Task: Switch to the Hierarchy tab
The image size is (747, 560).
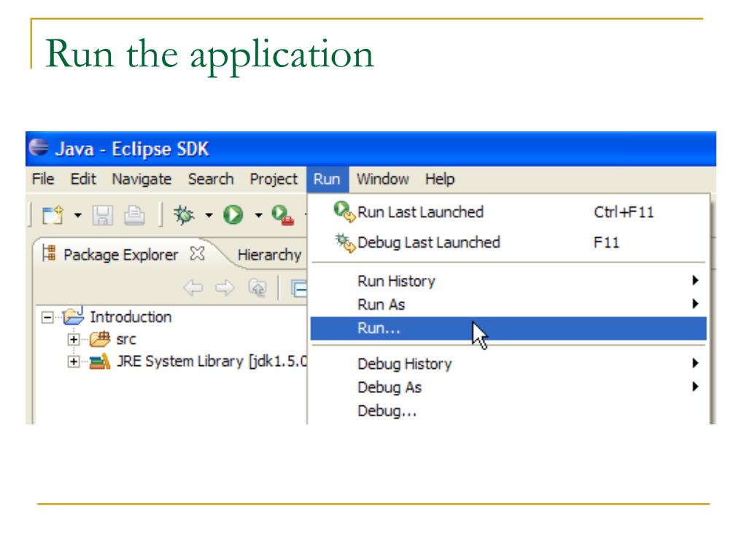Action: [269, 254]
